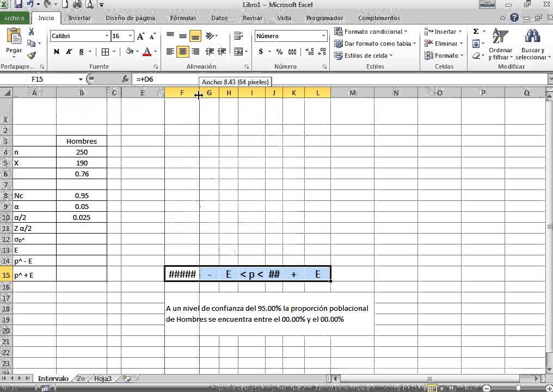Switch to the Ze sheet tab

(x=81, y=378)
